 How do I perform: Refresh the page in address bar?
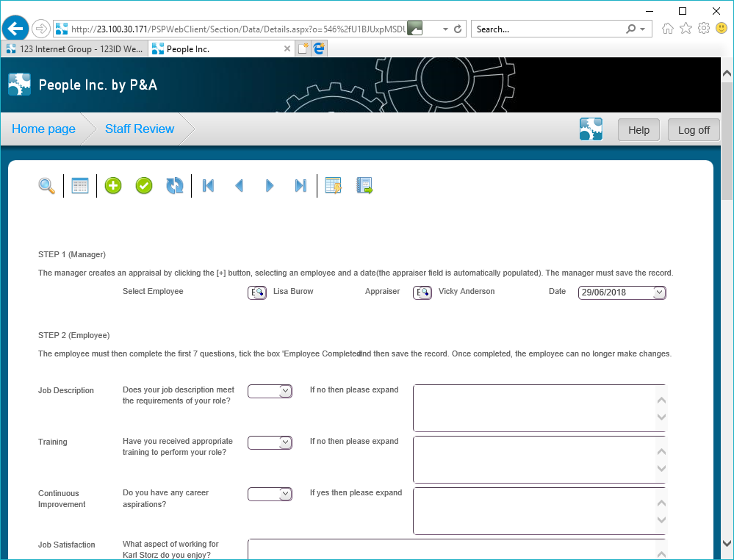click(458, 29)
